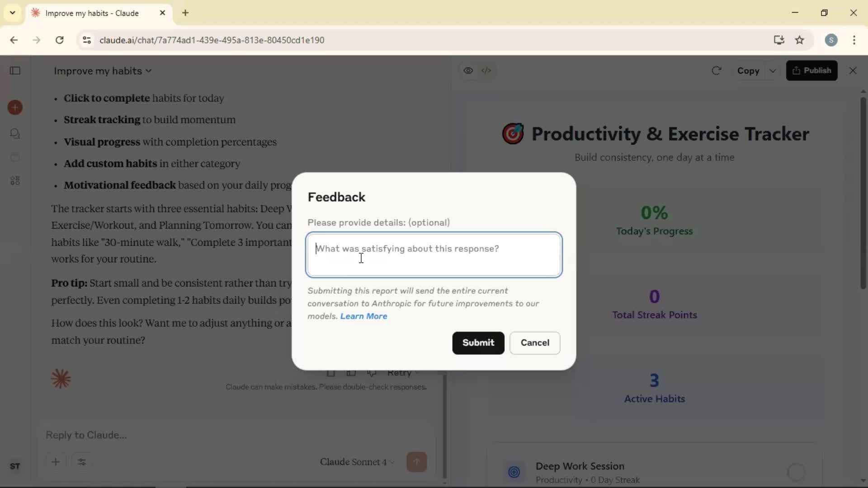The height and width of the screenshot is (488, 868).
Task: Start a new chat with red plus icon
Action: point(15,108)
